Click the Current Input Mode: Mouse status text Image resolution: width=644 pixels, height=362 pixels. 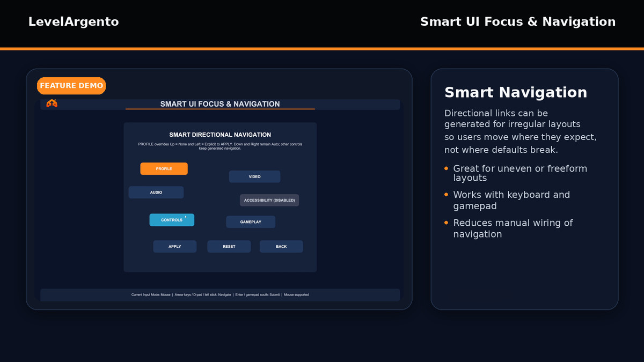(151, 294)
